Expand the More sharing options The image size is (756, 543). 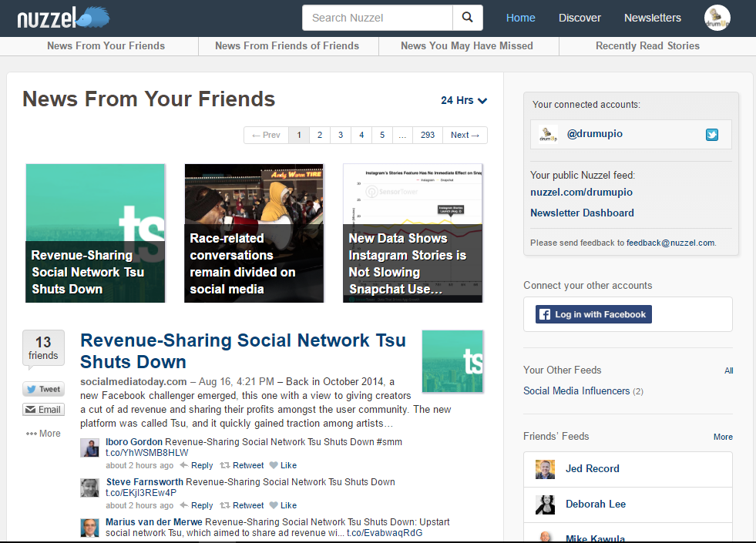pos(43,434)
